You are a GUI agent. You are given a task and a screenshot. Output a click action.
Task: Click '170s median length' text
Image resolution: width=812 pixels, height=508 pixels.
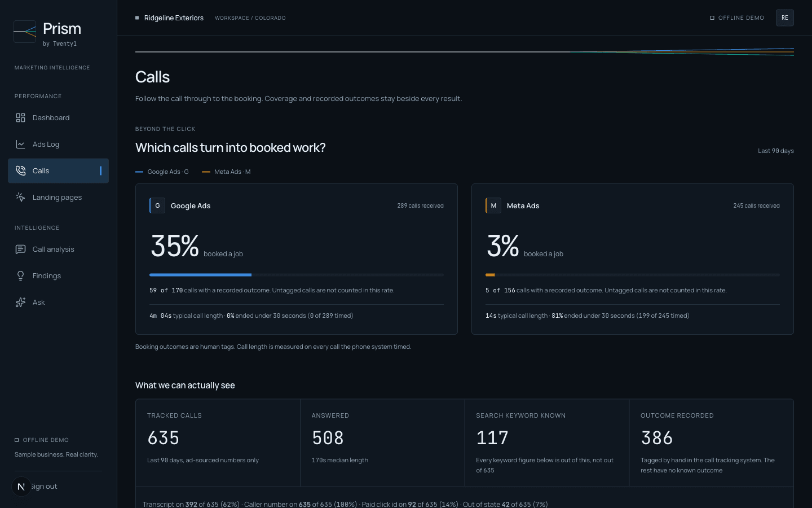(340, 460)
